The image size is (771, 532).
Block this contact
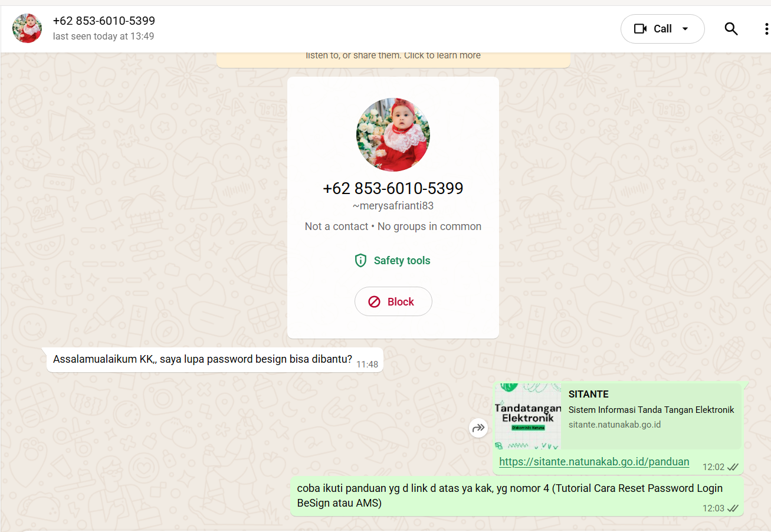(x=393, y=301)
